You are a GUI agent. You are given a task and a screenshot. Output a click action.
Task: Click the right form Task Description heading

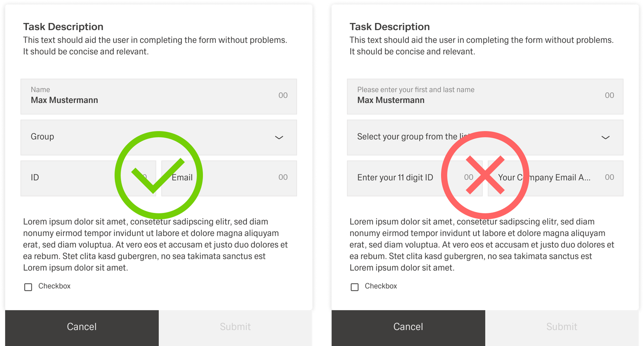point(389,27)
